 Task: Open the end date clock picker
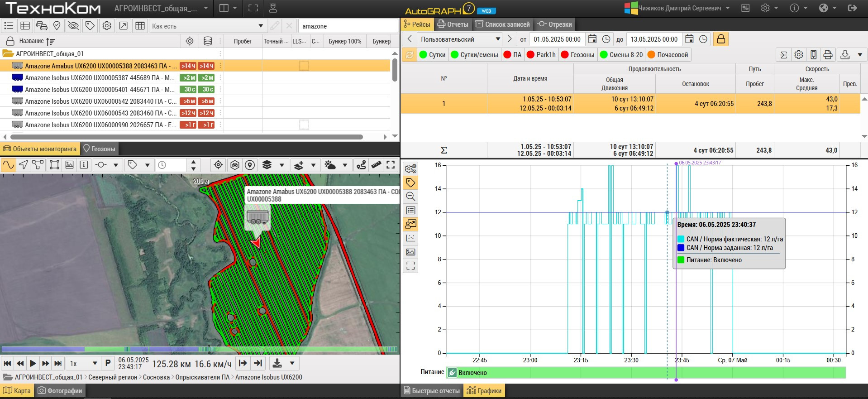click(x=703, y=39)
